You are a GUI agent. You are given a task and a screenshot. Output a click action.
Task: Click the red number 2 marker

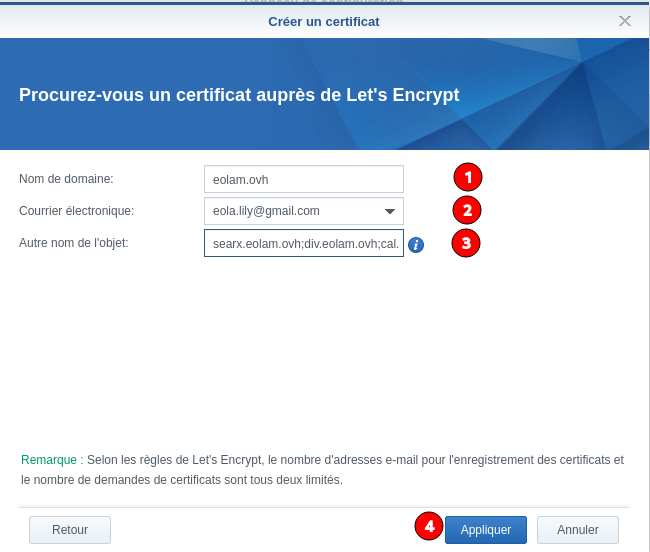(x=466, y=210)
